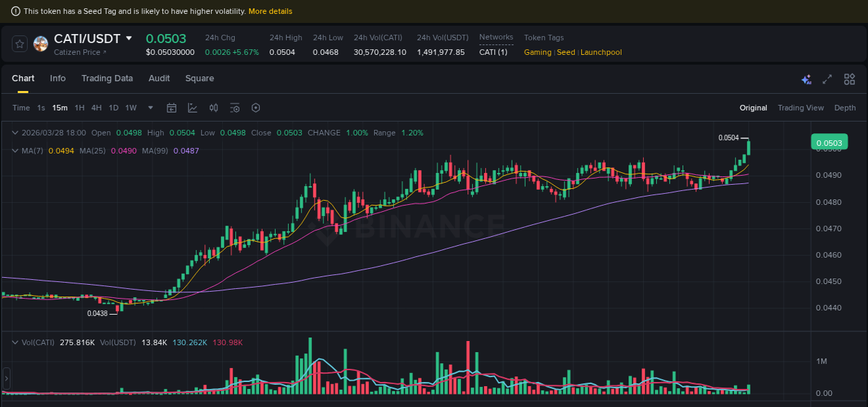Click the green 0.0503 price tag
This screenshot has height=407, width=868.
coord(831,142)
